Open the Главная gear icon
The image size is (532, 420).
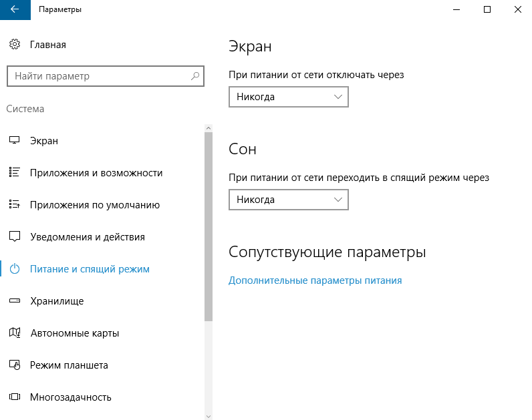[15, 45]
